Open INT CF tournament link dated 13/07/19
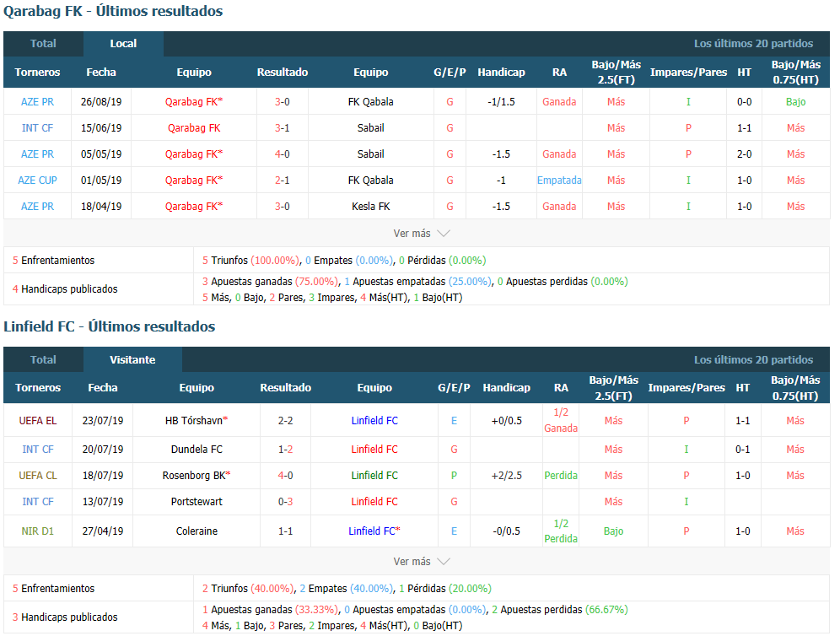Screen dimensions: 840x636 pos(38,502)
